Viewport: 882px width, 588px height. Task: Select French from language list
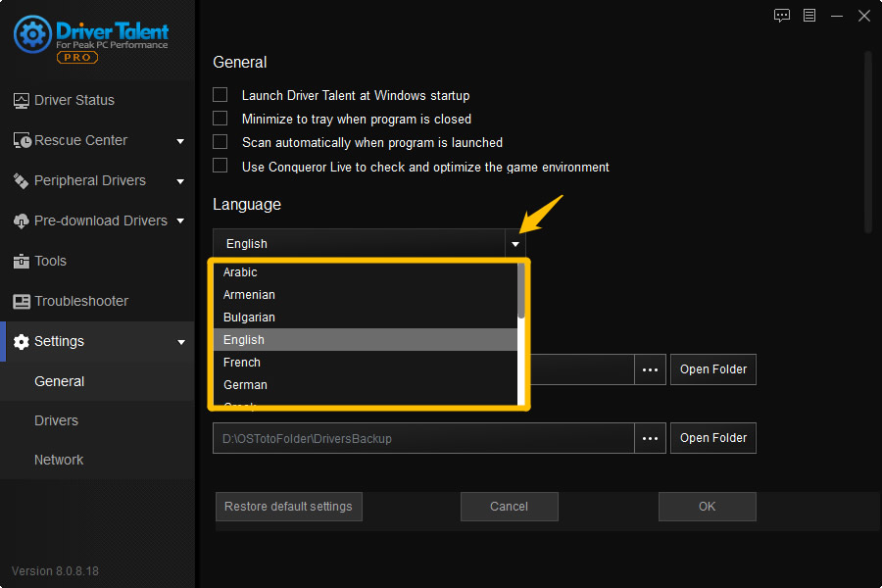tap(366, 363)
